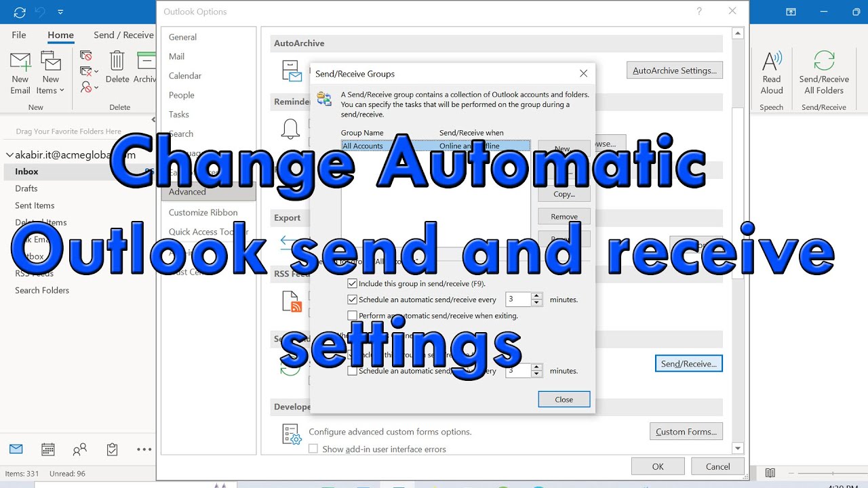The width and height of the screenshot is (868, 488).
Task: Click the Reminders bell icon
Action: tap(291, 128)
